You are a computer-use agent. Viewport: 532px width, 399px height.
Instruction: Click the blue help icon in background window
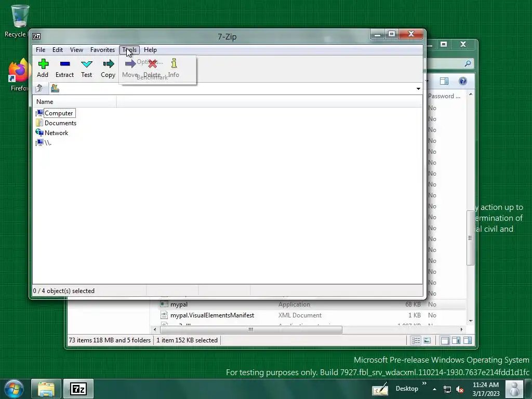pos(462,81)
